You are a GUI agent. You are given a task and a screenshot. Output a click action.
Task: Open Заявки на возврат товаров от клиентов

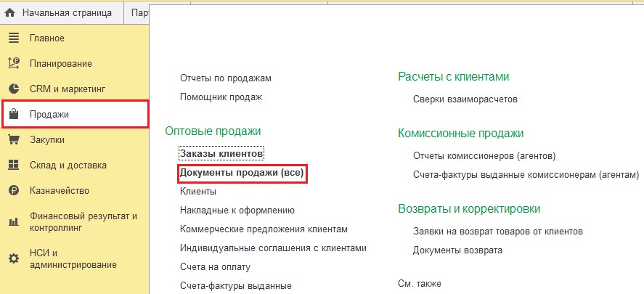point(498,231)
